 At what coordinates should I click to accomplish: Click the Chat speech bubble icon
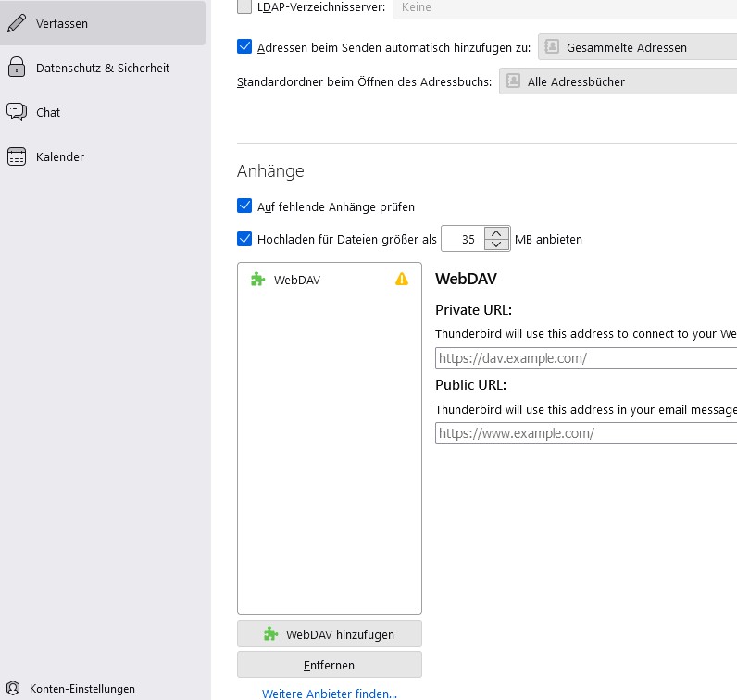coord(16,112)
